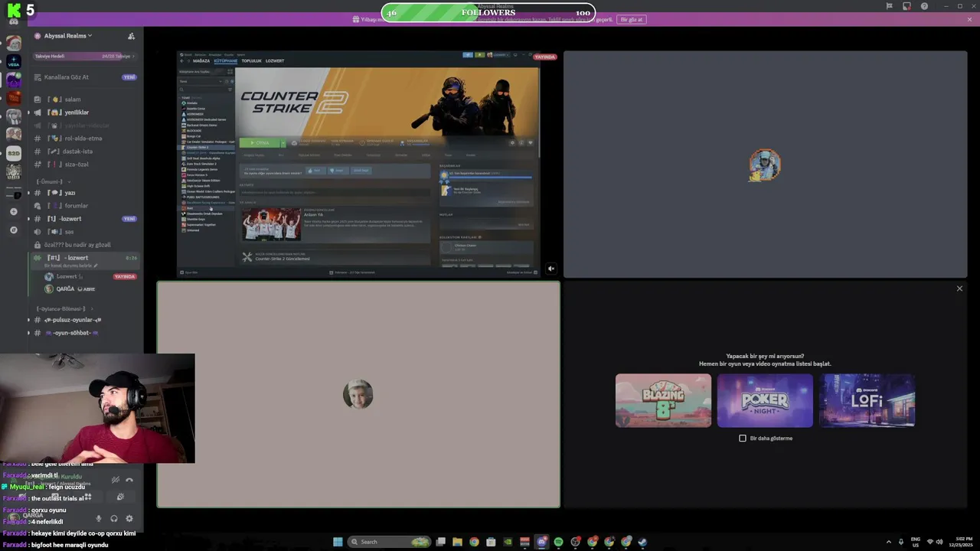The width and height of the screenshot is (980, 551).
Task: Click the taskbar Search box
Action: [x=389, y=542]
